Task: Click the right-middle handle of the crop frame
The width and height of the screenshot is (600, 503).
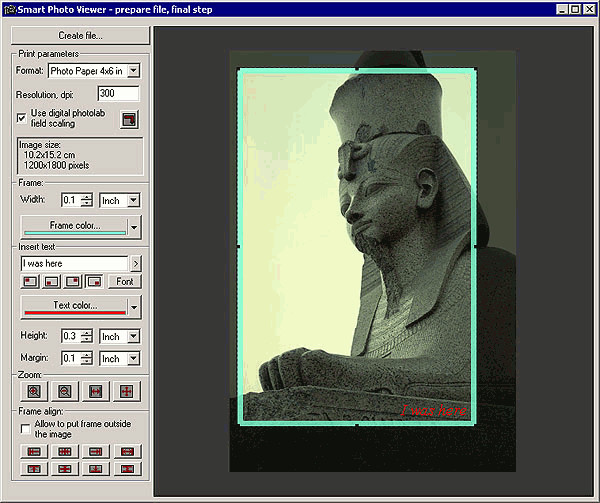Action: click(x=475, y=247)
